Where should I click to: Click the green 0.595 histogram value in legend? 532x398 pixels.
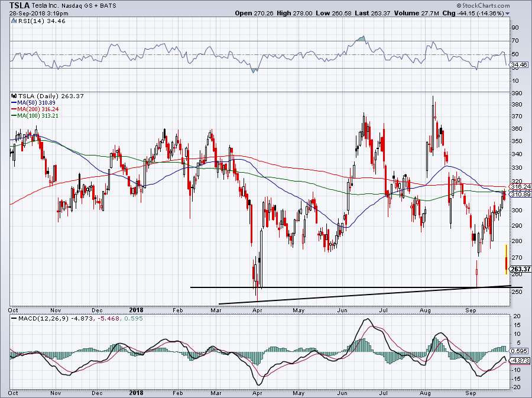click(134, 319)
